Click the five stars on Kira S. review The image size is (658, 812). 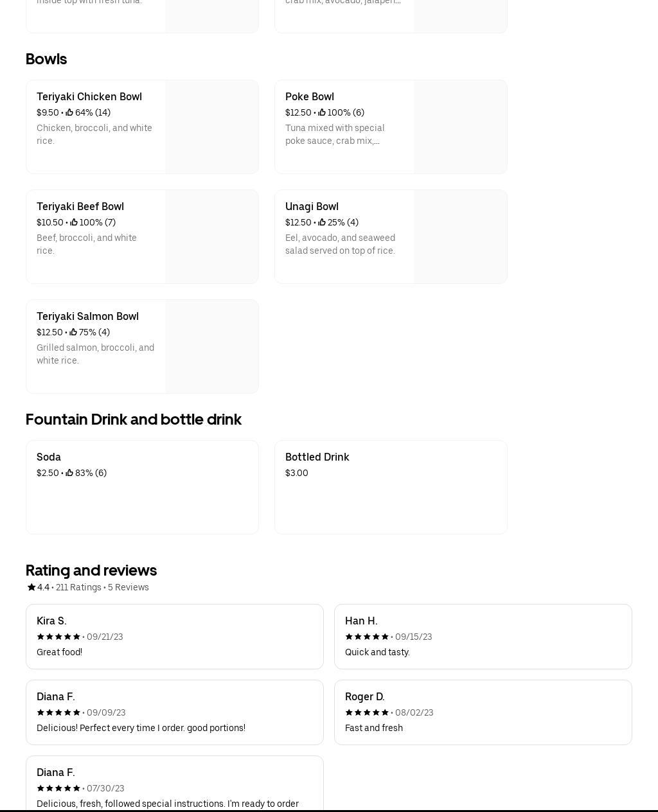(58, 637)
